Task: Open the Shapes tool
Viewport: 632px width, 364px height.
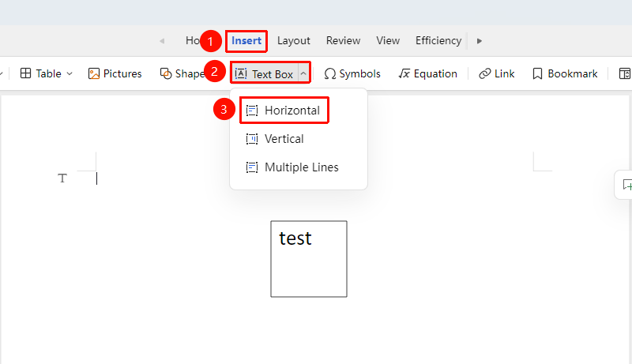Action: point(182,73)
